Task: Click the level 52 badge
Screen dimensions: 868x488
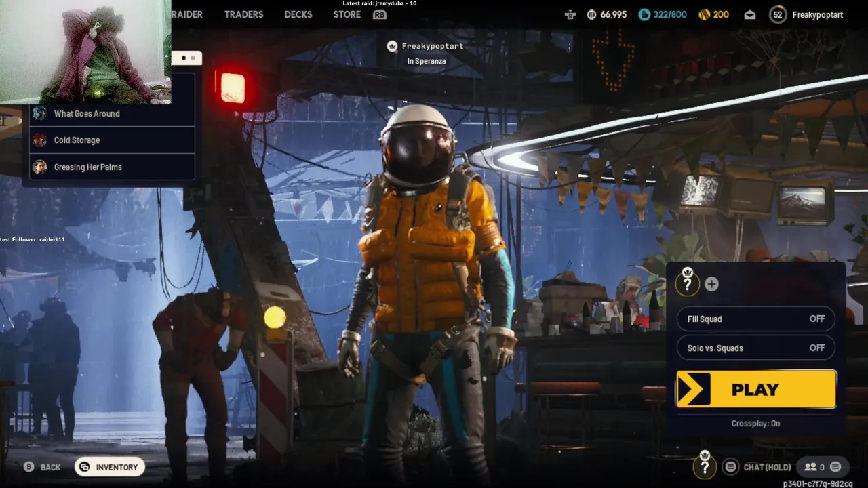Action: 778,15
